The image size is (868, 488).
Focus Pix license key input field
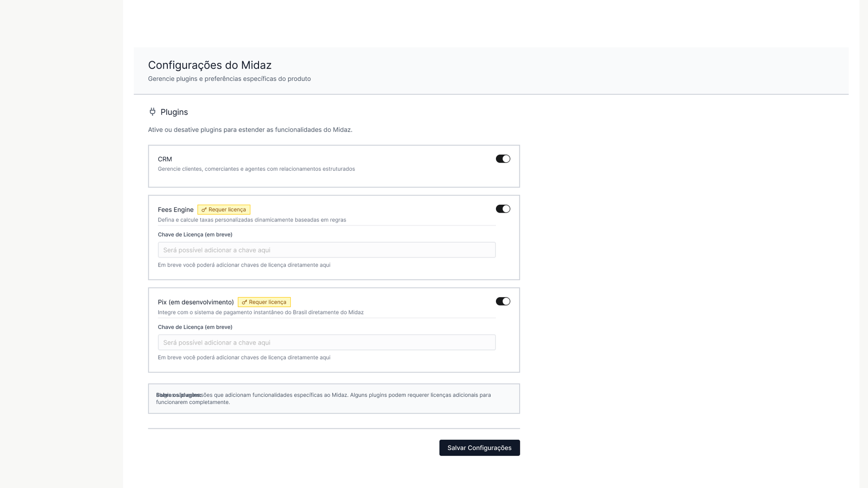pyautogui.click(x=326, y=343)
